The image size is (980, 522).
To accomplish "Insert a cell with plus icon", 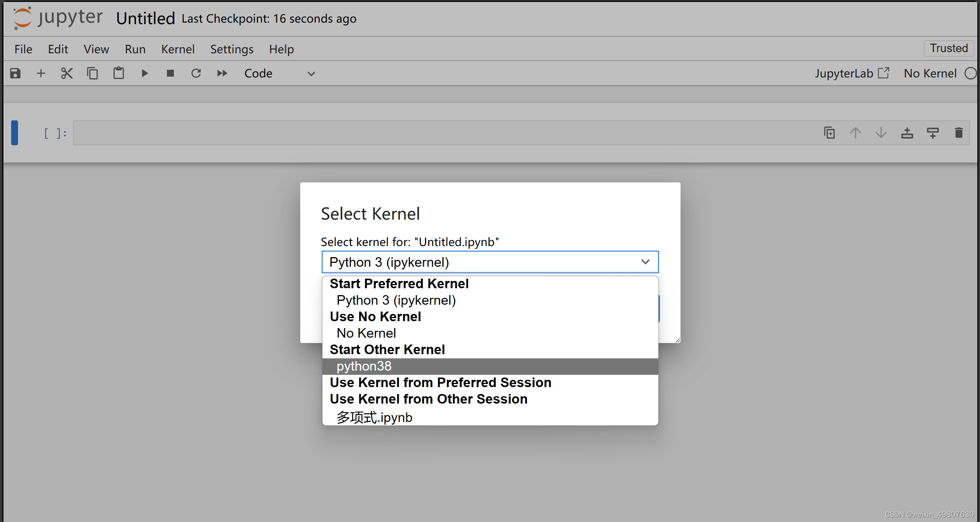I will point(41,73).
